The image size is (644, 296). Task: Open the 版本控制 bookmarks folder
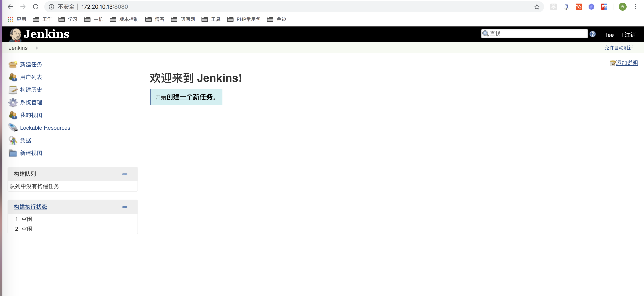click(x=124, y=19)
